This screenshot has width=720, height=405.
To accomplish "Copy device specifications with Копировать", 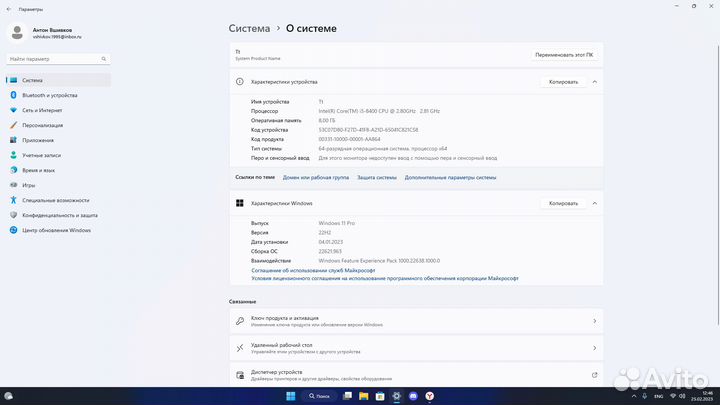I will [x=563, y=82].
